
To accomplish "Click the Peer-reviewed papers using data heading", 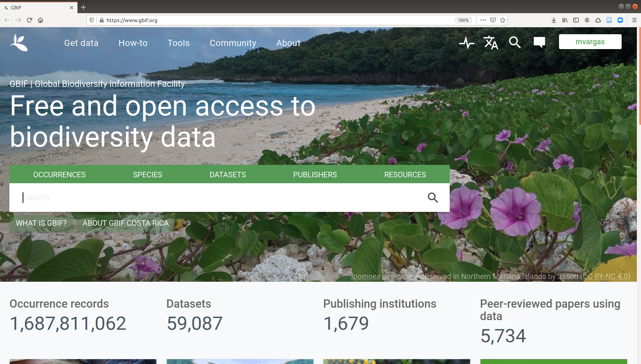I will 550,310.
